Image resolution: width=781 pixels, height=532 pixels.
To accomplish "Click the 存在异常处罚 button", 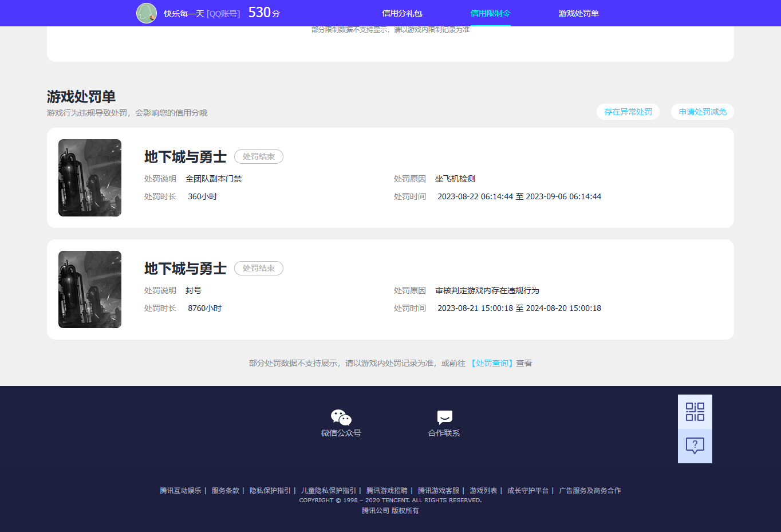I will (628, 112).
